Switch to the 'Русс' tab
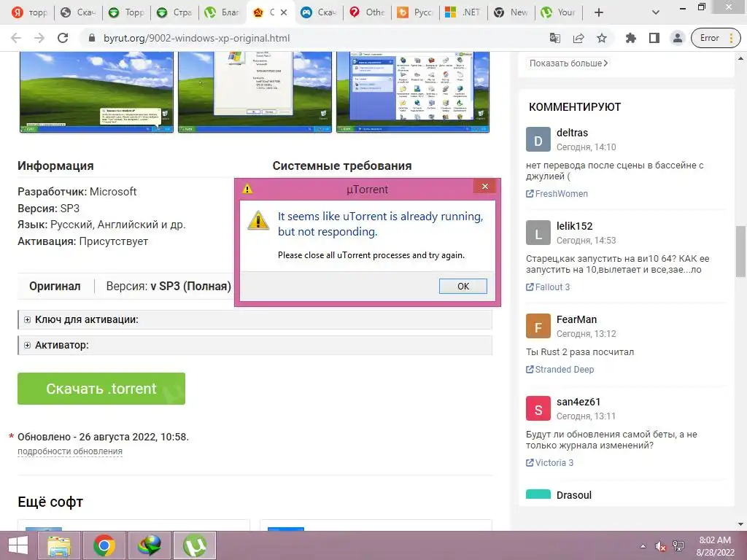The width and height of the screenshot is (747, 560). click(415, 12)
